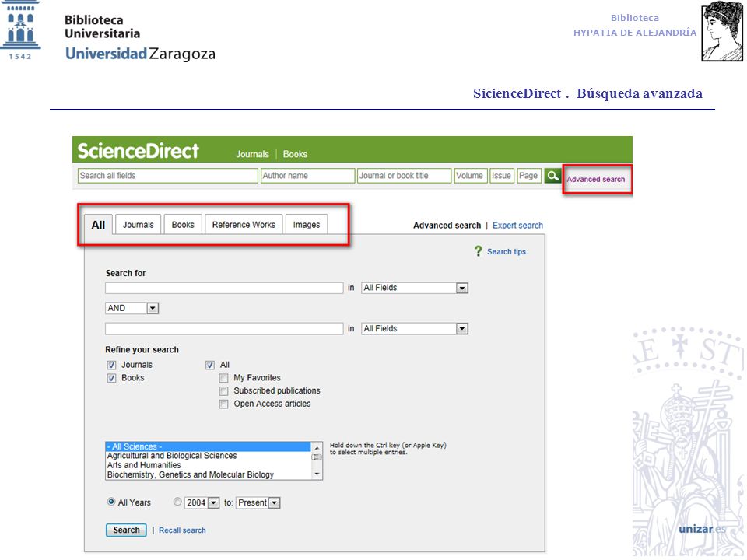This screenshot has width=747, height=560.
Task: Click the ScienceDirect logo
Action: [x=139, y=151]
